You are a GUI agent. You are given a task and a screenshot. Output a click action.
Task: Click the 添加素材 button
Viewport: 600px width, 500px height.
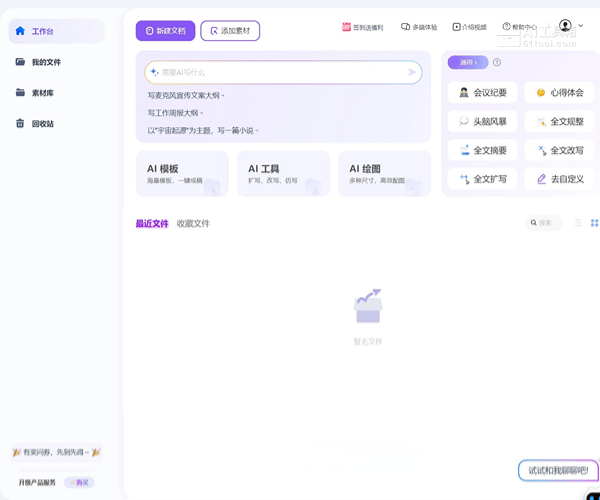[x=230, y=31]
